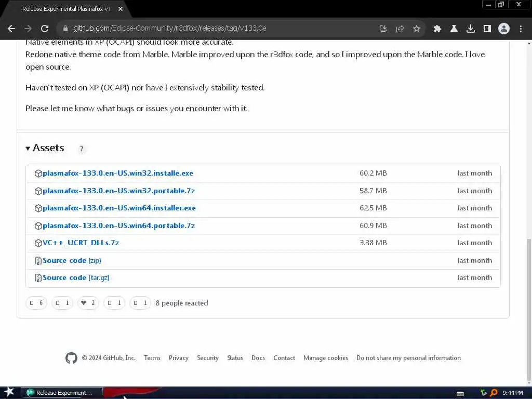Click Manage cookies in footer
Screen dimensions: 532x399
coord(325,358)
